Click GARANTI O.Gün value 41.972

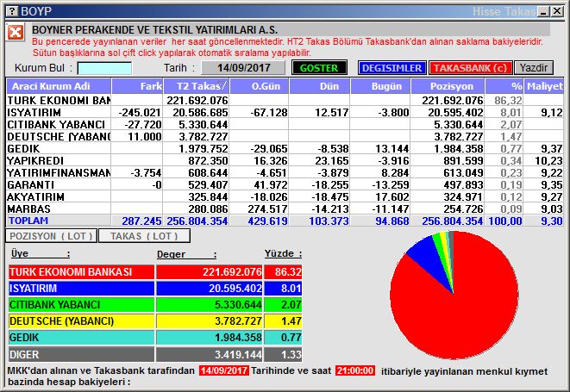(271, 184)
